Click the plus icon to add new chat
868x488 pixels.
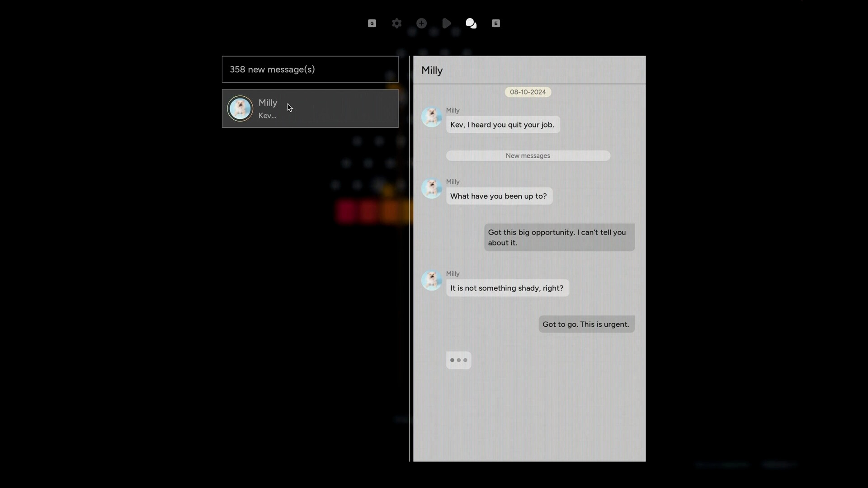pyautogui.click(x=421, y=23)
